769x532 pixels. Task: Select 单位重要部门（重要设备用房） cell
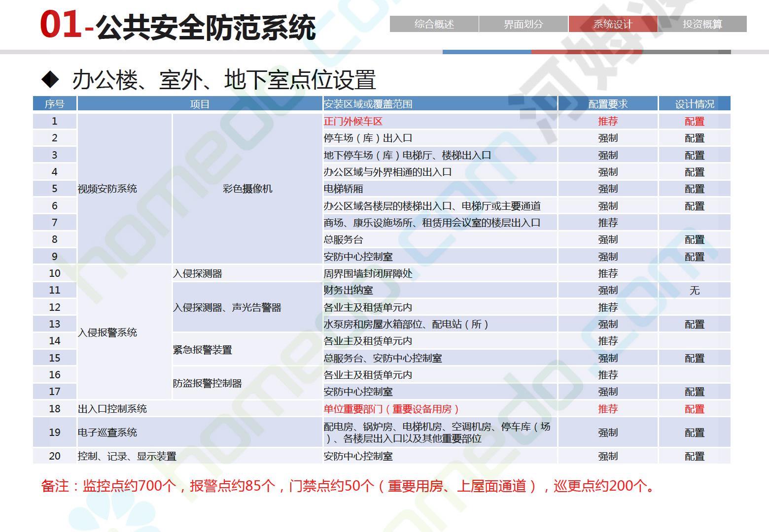point(440,409)
